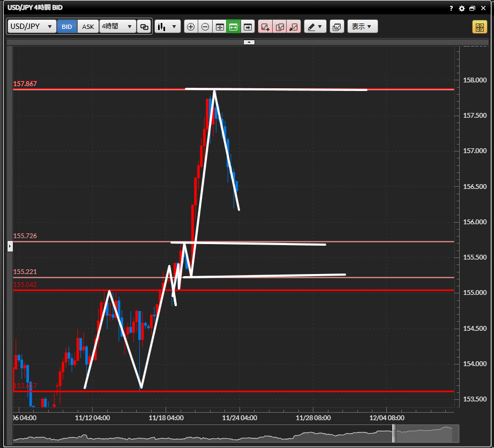Viewport: 494px width, 448px height.
Task: Switch price display to ASK
Action: 88,27
